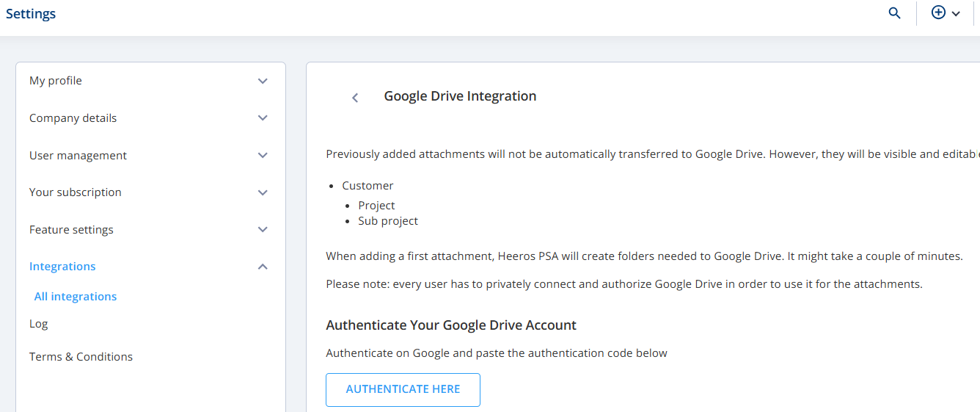Open Feature settings section
Screen dimensions: 980x412
71,230
